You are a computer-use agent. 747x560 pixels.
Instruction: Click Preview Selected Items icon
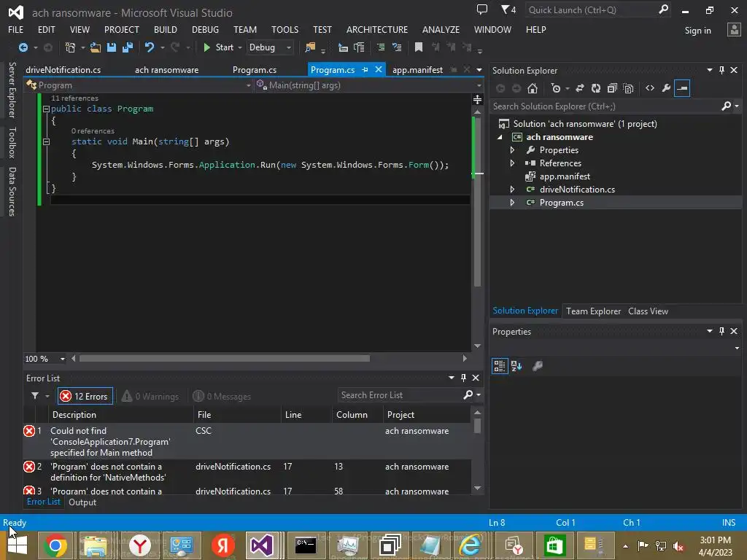(682, 88)
